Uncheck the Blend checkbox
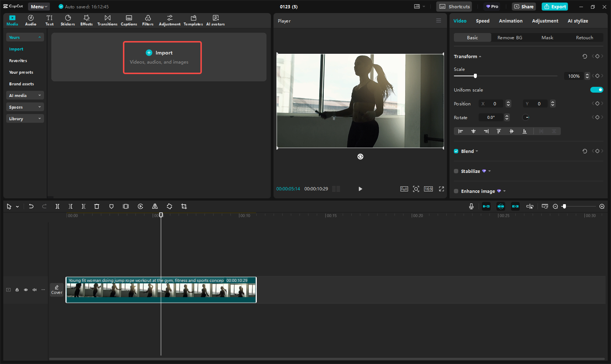The height and width of the screenshot is (364, 611). pyautogui.click(x=456, y=151)
